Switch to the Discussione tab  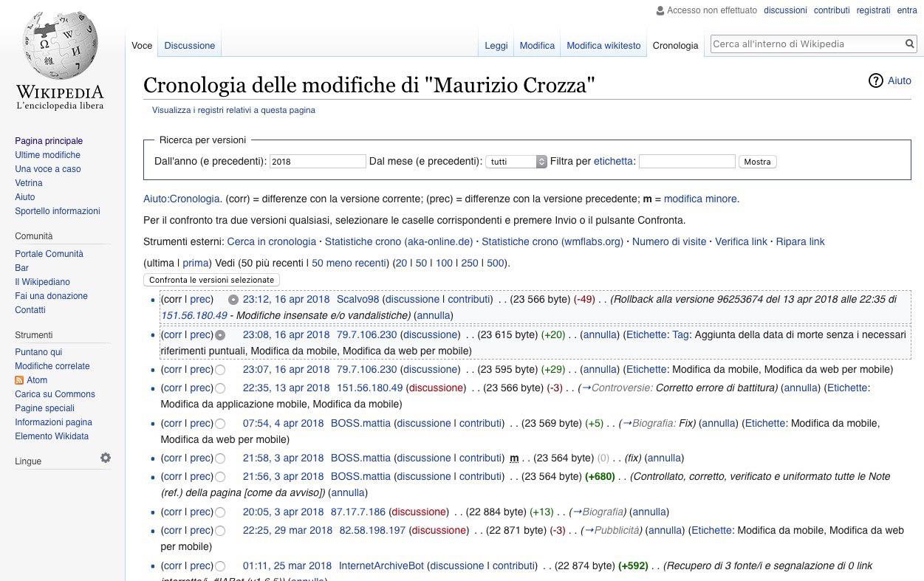(x=189, y=46)
